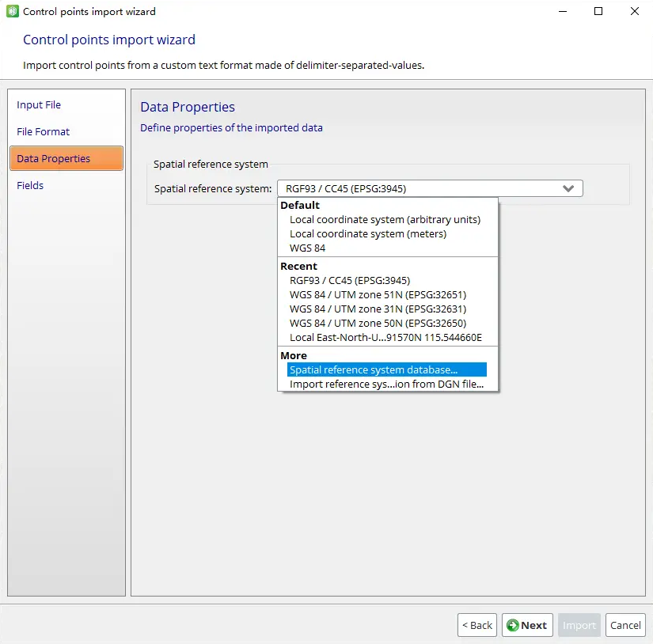Click the disabled Import button
Image resolution: width=653 pixels, height=644 pixels.
(x=579, y=625)
